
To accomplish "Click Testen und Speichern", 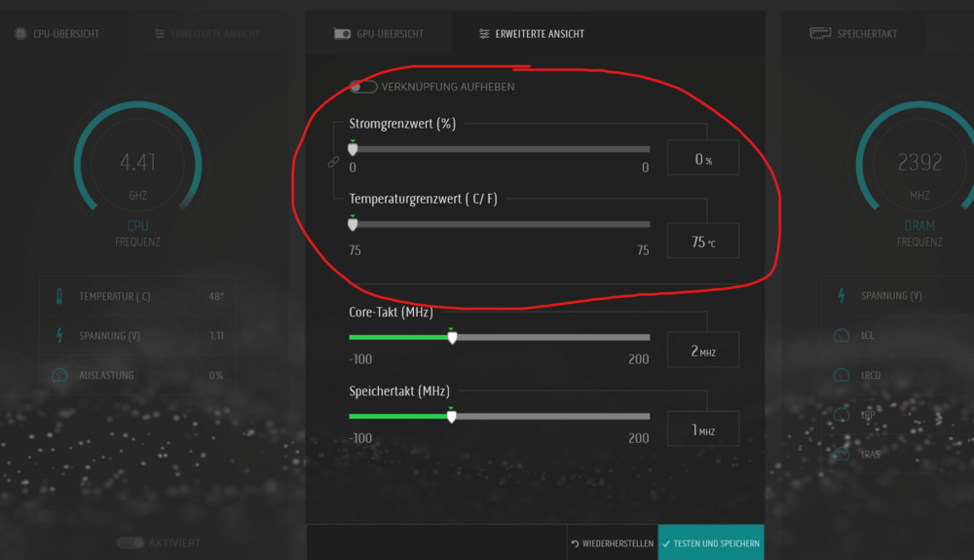I will tap(710, 543).
